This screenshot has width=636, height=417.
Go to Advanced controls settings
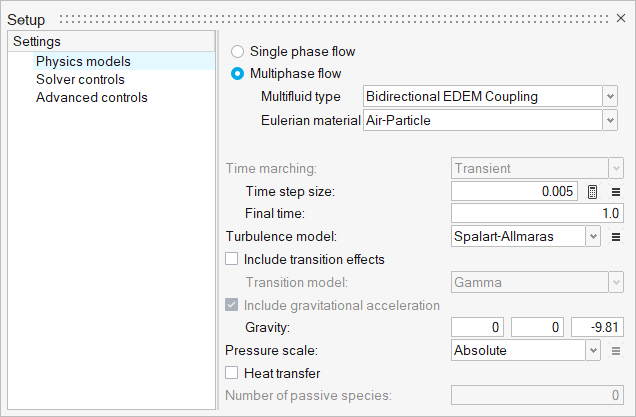[91, 97]
